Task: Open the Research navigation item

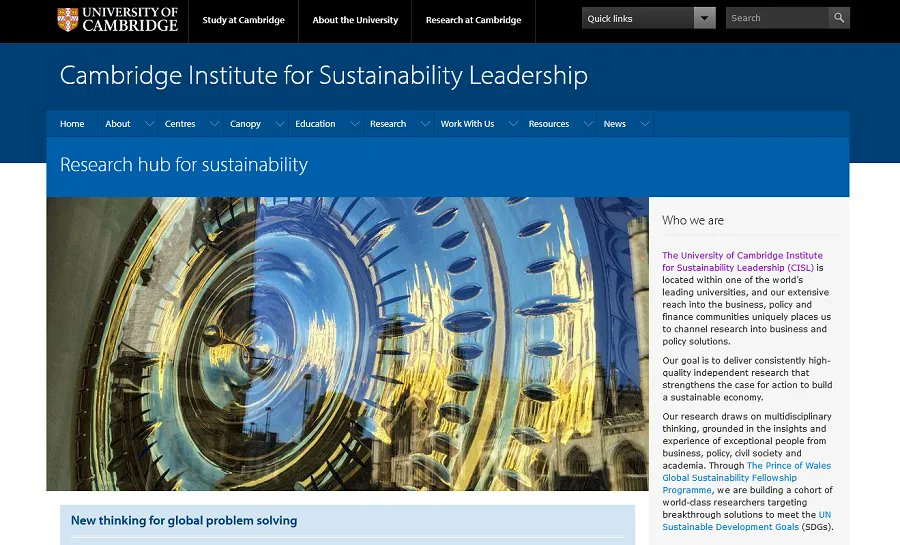Action: pyautogui.click(x=388, y=124)
